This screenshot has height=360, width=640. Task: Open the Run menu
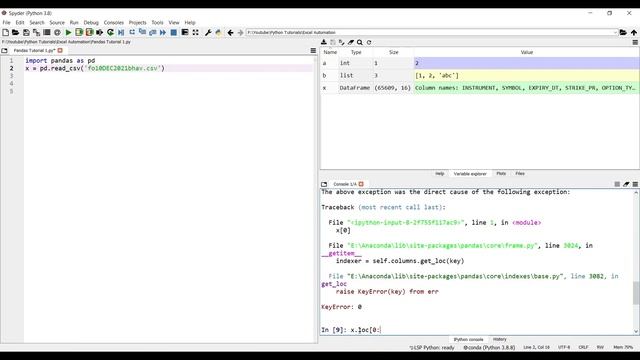(74, 22)
